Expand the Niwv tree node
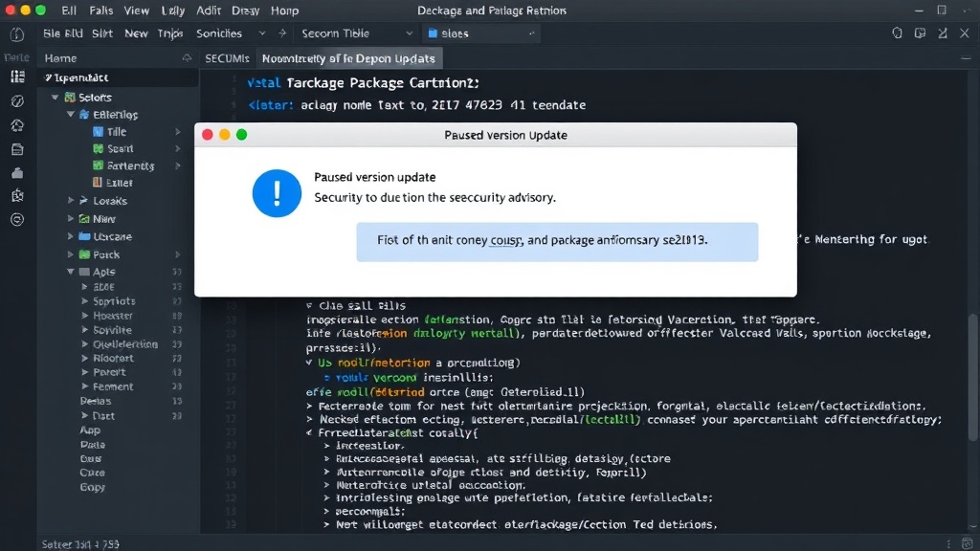Screen dimensions: 980x551 pyautogui.click(x=71, y=219)
